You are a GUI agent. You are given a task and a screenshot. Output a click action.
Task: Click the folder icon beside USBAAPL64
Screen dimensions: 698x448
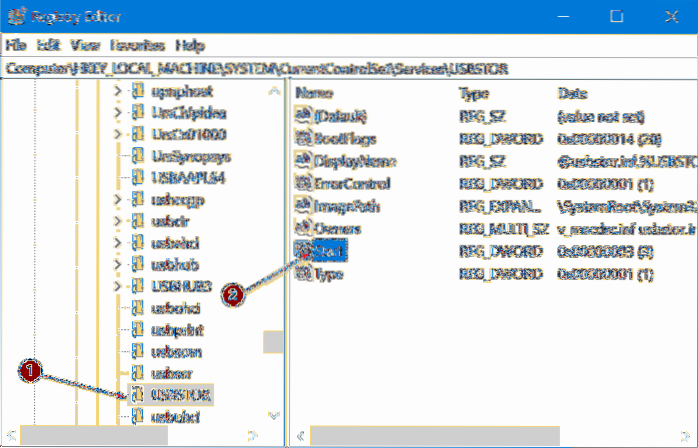pyautogui.click(x=138, y=178)
